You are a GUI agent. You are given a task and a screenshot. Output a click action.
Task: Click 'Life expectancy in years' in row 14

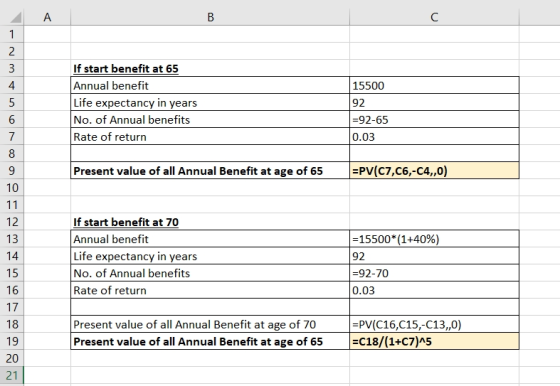135,256
